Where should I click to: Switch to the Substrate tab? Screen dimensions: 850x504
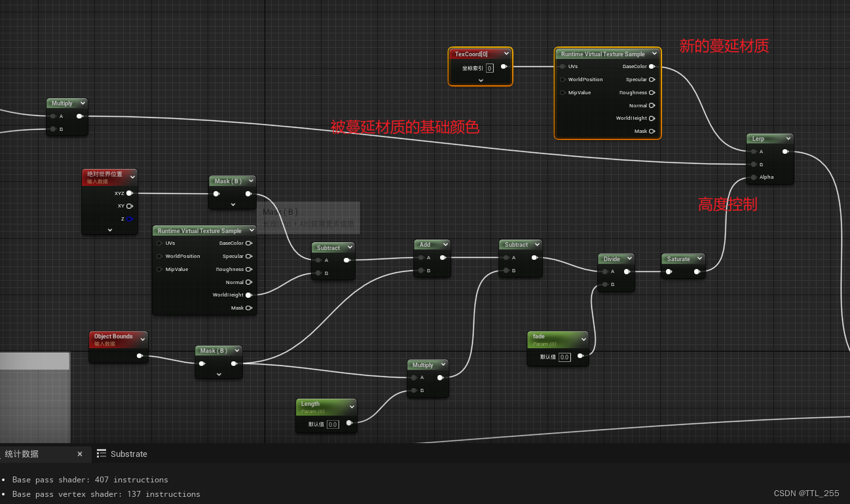[122, 454]
